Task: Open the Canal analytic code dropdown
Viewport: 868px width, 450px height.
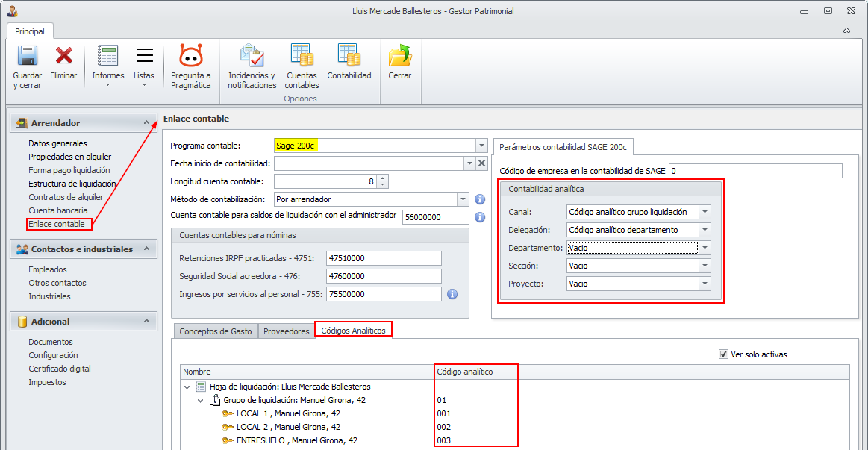Action: [x=705, y=212]
